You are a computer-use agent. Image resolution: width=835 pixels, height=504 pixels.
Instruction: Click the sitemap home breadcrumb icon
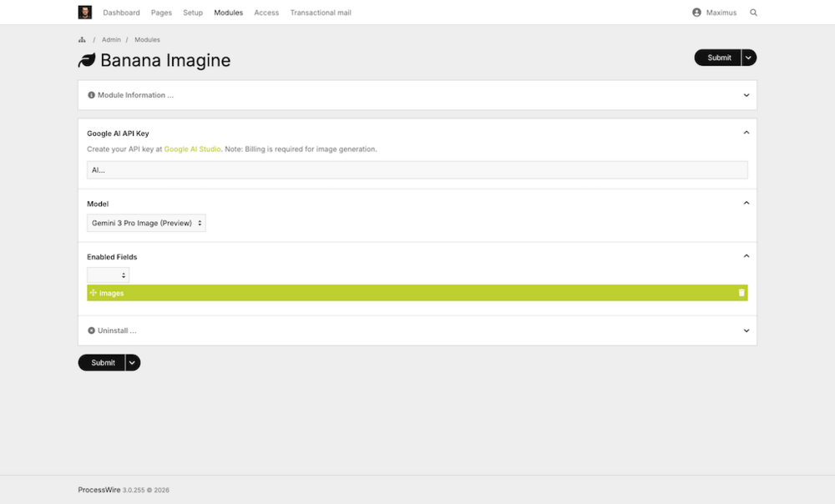pos(82,40)
